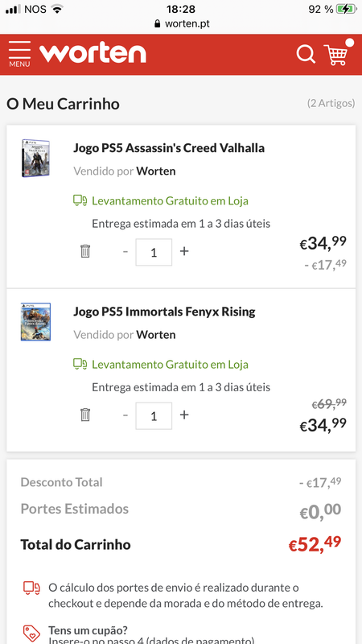
Task: Tap the worten.pt address bar
Action: pyautogui.click(x=181, y=24)
